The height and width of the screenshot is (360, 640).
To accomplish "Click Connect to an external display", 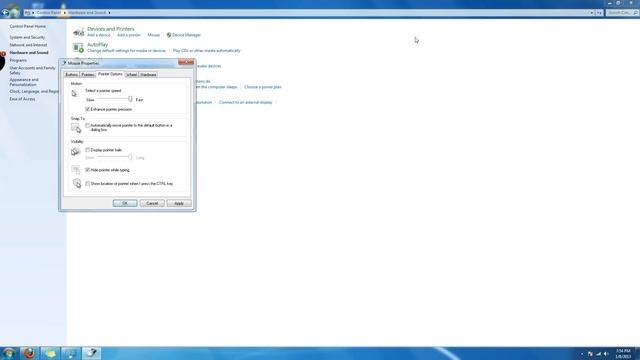I will (246, 102).
